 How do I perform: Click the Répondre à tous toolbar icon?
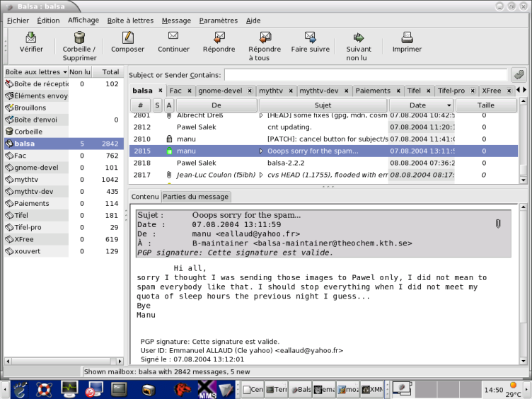point(265,37)
